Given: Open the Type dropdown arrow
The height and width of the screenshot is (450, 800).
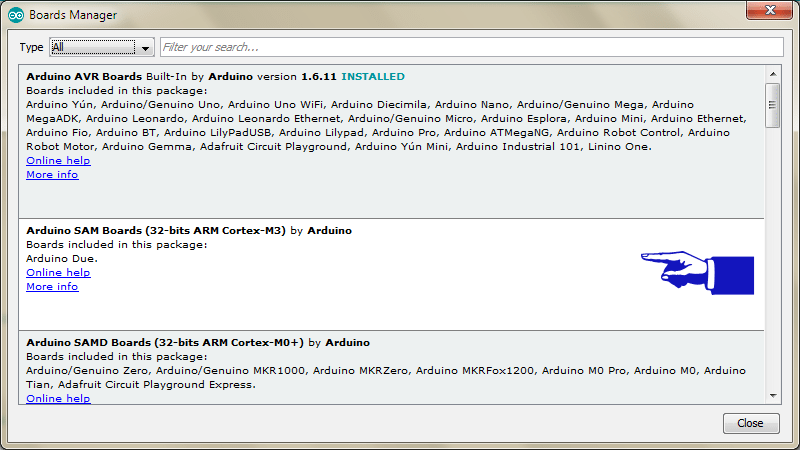Looking at the screenshot, I should point(146,48).
